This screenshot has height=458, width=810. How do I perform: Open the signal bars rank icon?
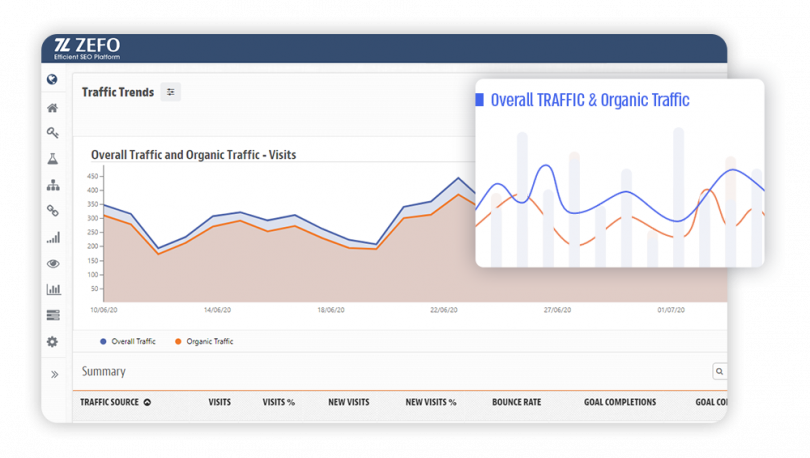click(x=53, y=237)
